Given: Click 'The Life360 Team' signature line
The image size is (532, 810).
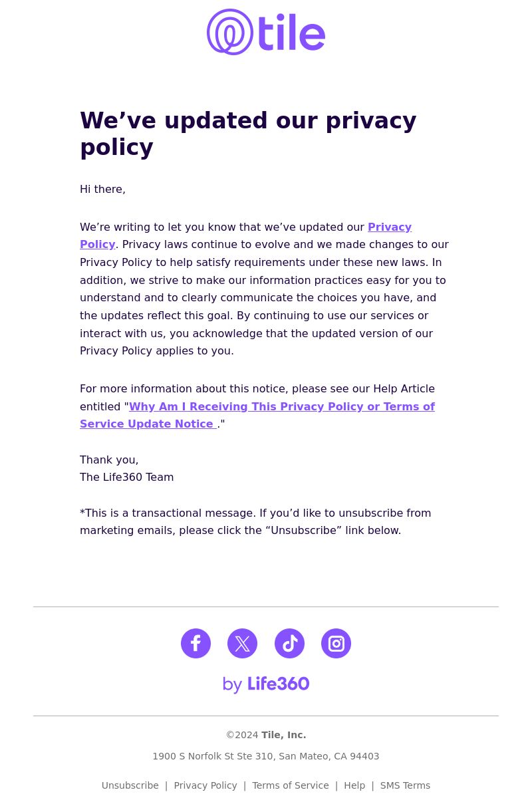Looking at the screenshot, I should click(x=127, y=477).
